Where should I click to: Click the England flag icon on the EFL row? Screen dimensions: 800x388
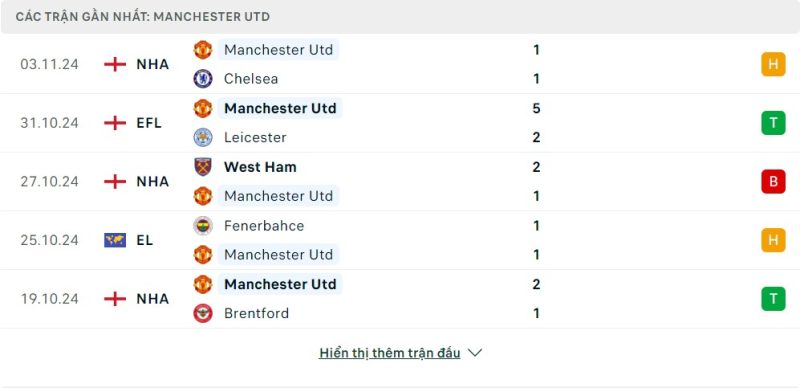coord(115,123)
